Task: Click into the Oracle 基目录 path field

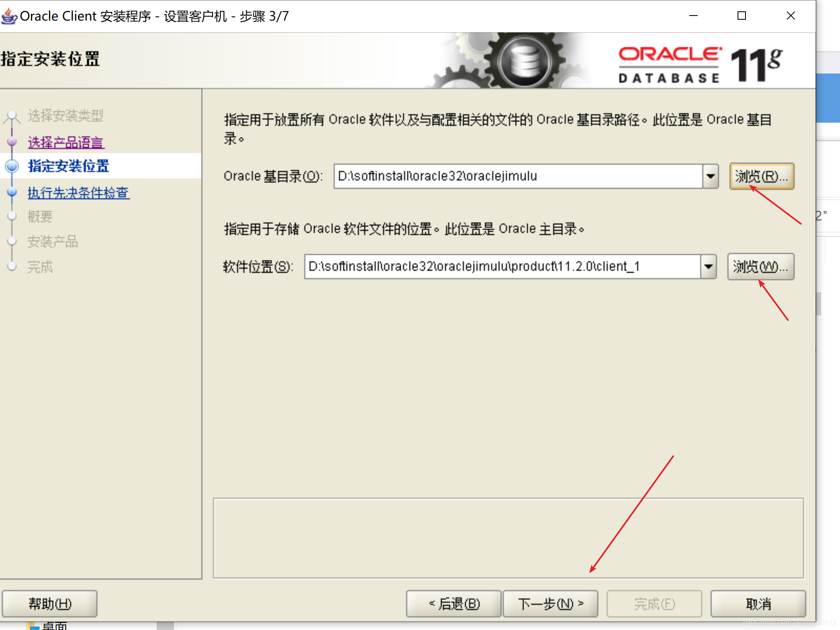Action: (517, 176)
